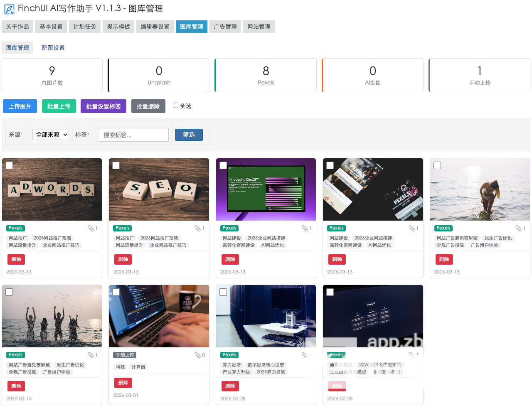Check the ADWORDS image checkbox

click(9, 165)
